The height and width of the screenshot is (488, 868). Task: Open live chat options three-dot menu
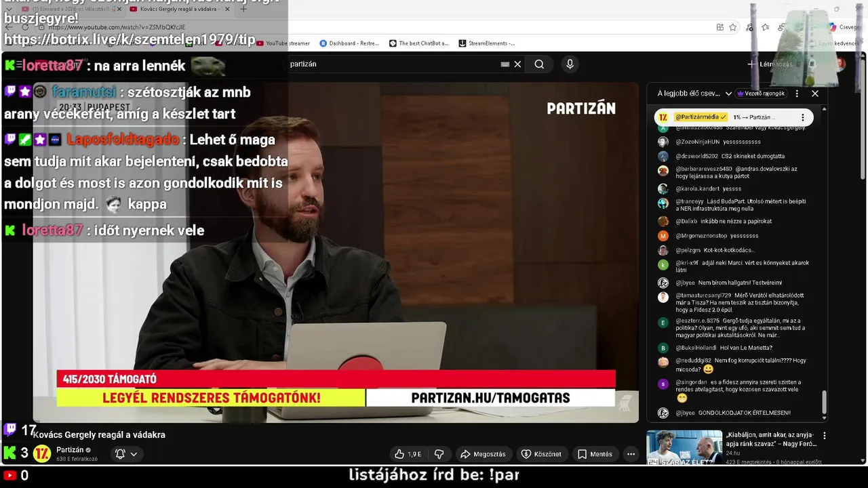point(797,94)
